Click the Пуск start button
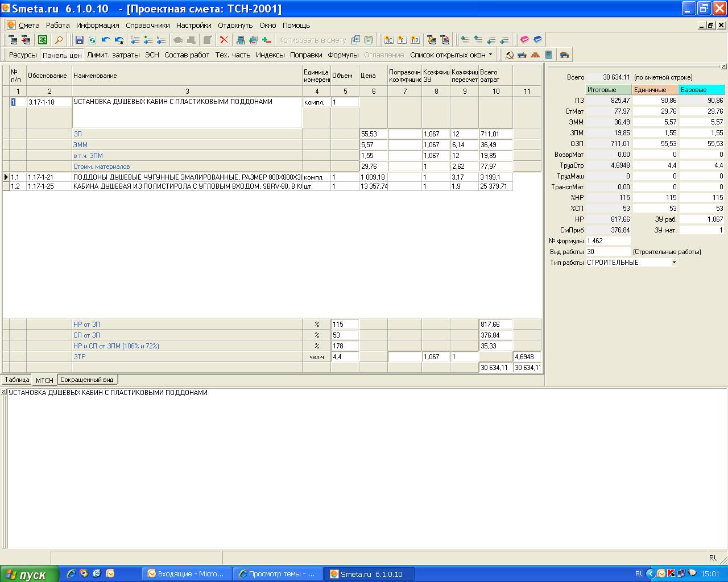 click(30, 574)
